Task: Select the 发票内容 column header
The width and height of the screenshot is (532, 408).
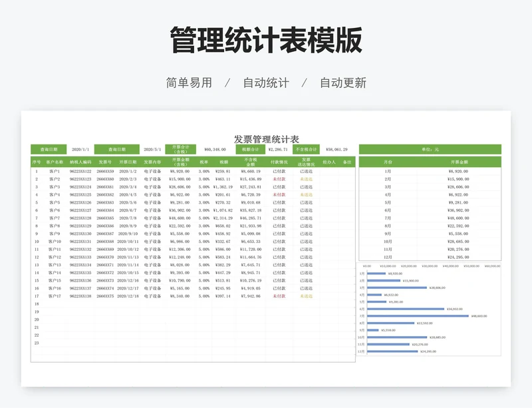Action: (x=152, y=162)
